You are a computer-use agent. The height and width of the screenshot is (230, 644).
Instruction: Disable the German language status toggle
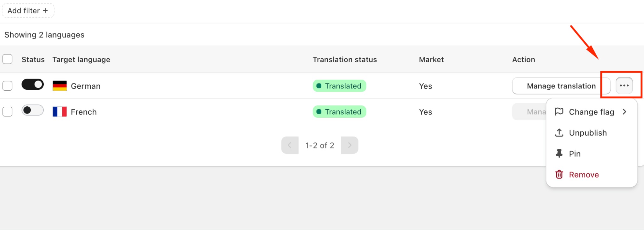(33, 84)
